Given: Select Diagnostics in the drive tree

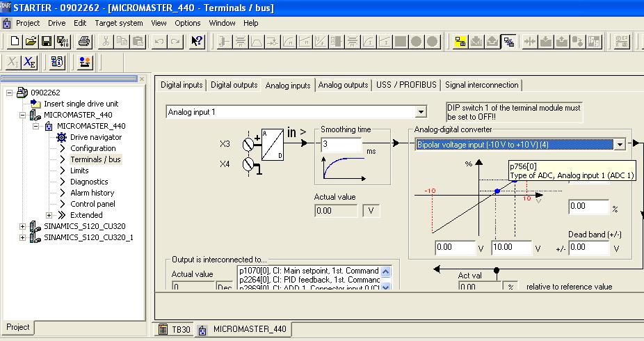Looking at the screenshot, I should pos(89,182).
